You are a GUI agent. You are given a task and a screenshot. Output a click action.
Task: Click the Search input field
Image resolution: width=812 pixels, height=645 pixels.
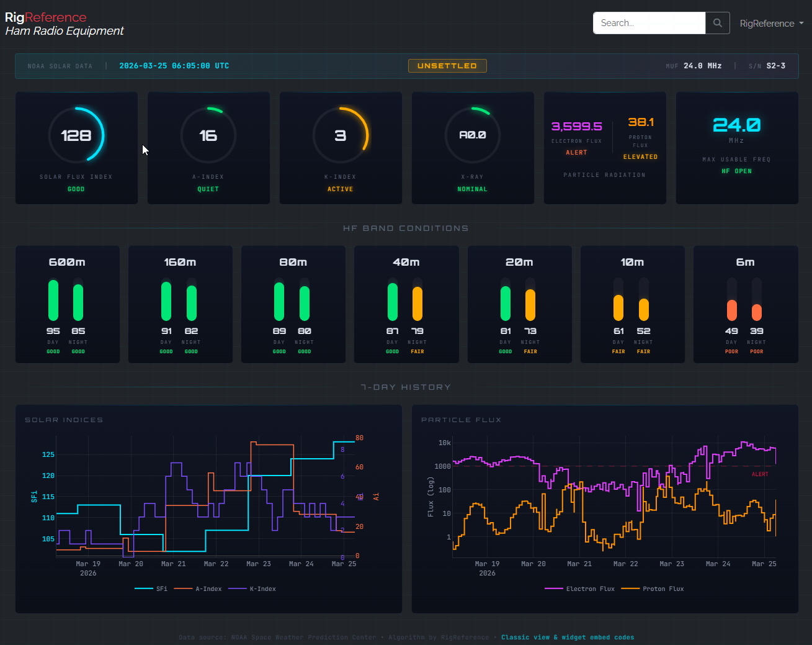pyautogui.click(x=649, y=23)
